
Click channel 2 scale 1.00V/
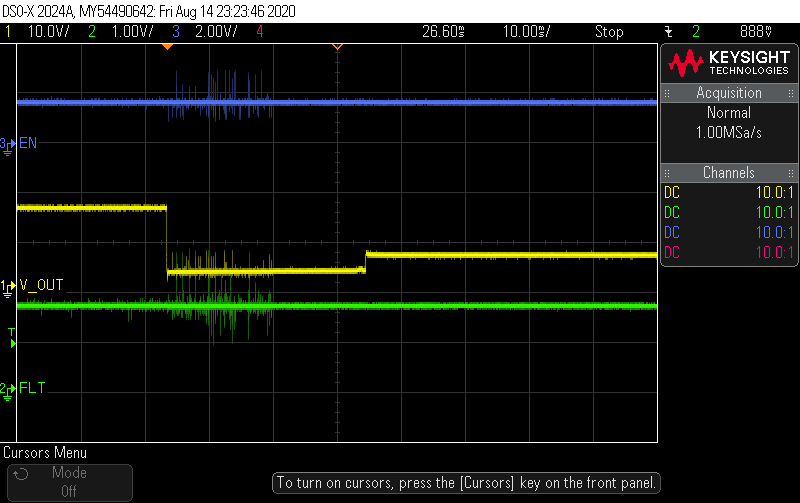tap(132, 32)
